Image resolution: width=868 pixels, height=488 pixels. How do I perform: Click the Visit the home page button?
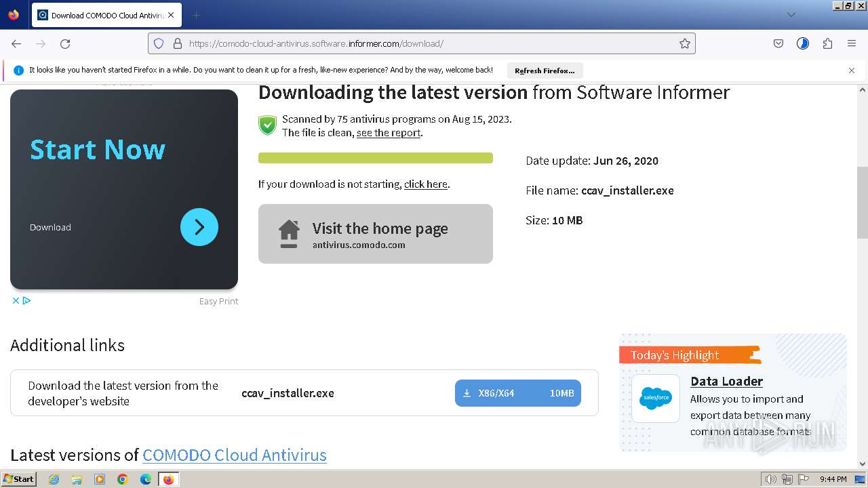coord(376,234)
